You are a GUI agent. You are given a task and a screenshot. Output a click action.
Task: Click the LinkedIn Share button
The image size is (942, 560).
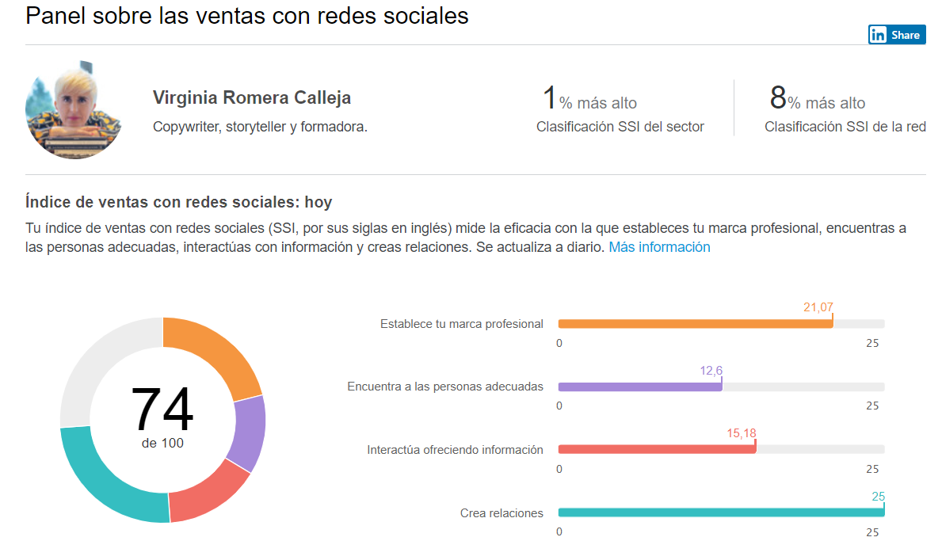coord(897,35)
